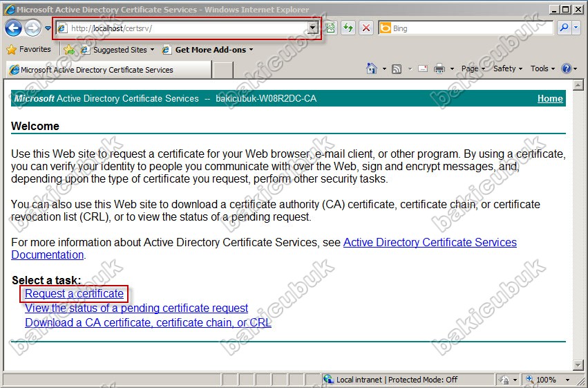Click the Bing search box
Viewport: 588px width, 388px height.
coord(466,28)
